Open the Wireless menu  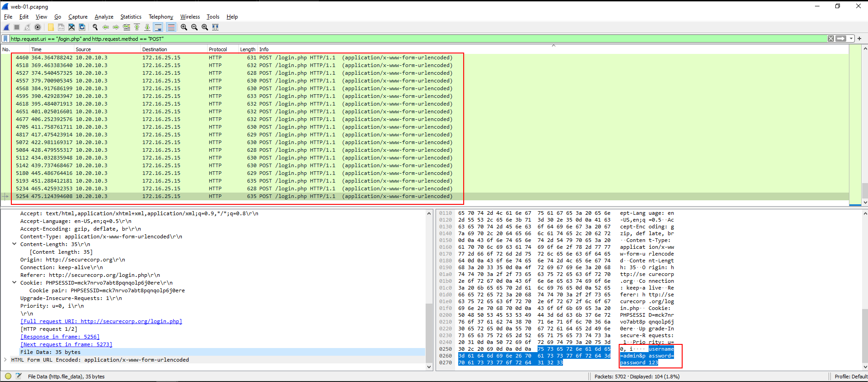click(190, 17)
